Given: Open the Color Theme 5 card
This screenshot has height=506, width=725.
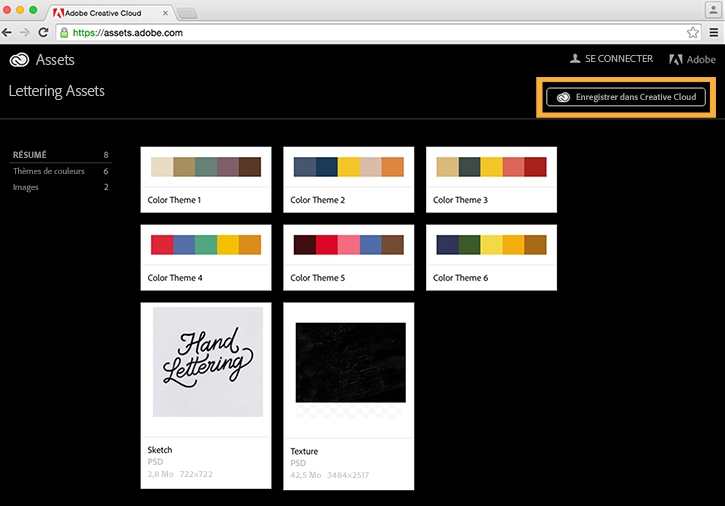Looking at the screenshot, I should click(x=349, y=258).
